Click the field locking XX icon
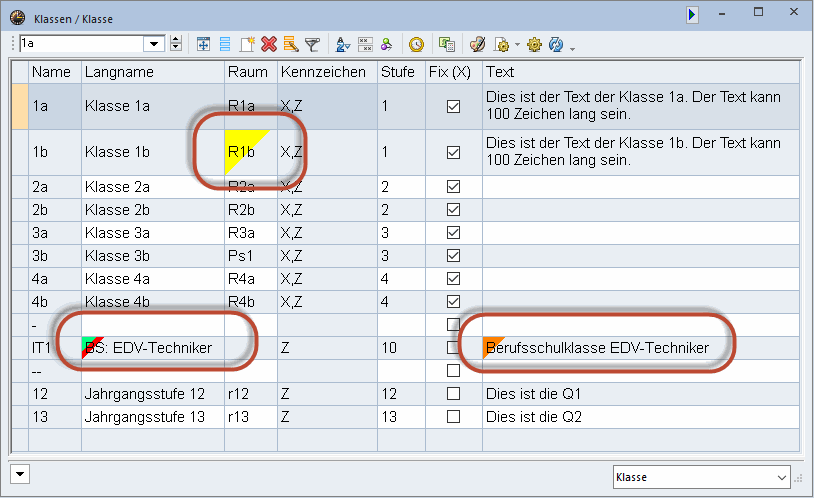Image resolution: width=814 pixels, height=498 pixels. coord(365,44)
